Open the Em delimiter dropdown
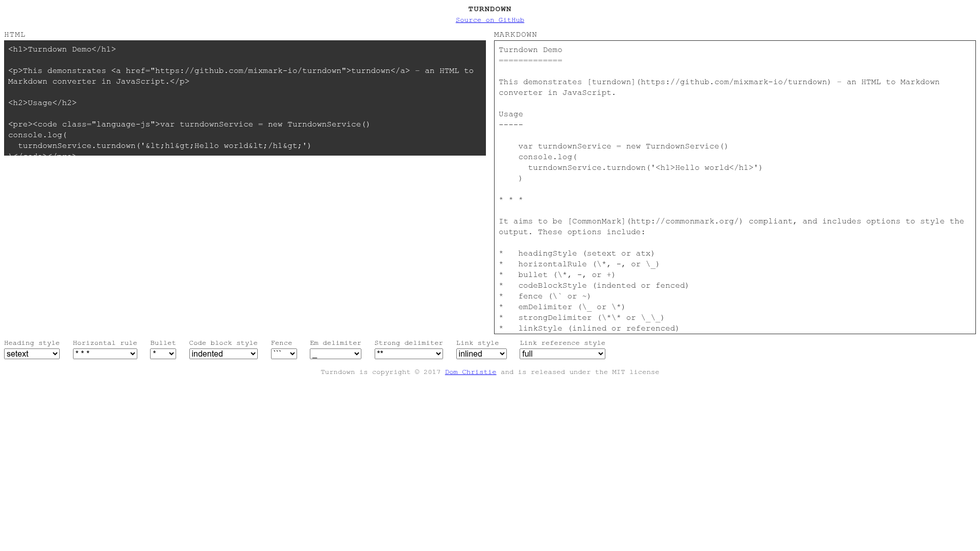 pos(335,354)
